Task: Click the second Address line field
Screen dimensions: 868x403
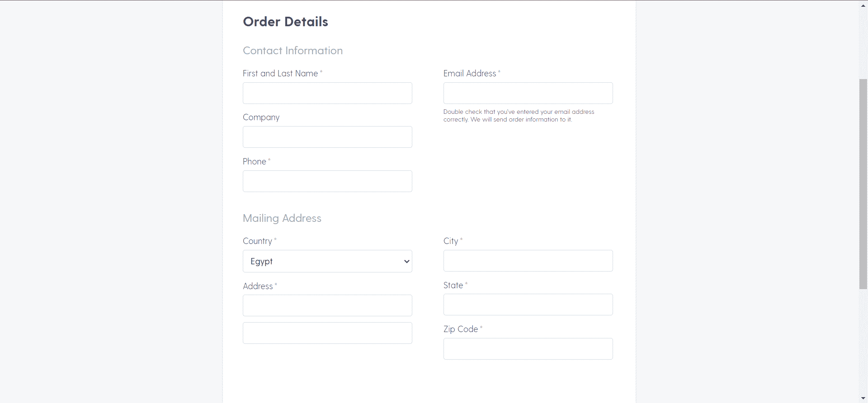Action: click(x=327, y=333)
